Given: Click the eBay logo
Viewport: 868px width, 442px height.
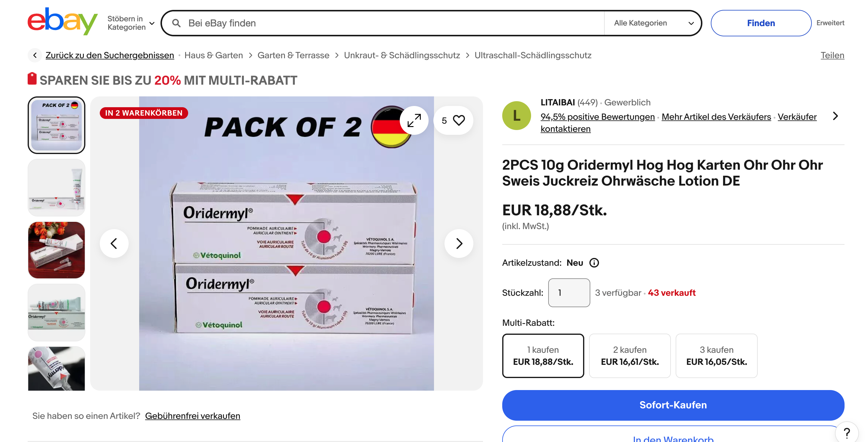Looking at the screenshot, I should (63, 21).
